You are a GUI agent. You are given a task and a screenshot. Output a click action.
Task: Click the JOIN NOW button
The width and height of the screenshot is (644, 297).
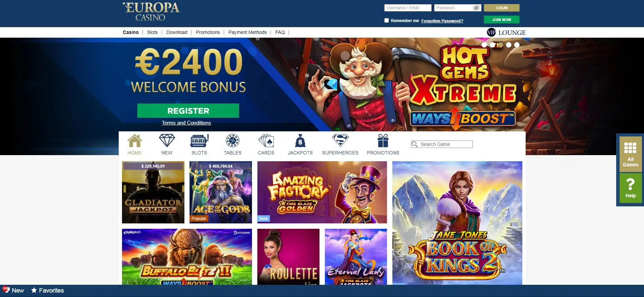(x=502, y=20)
